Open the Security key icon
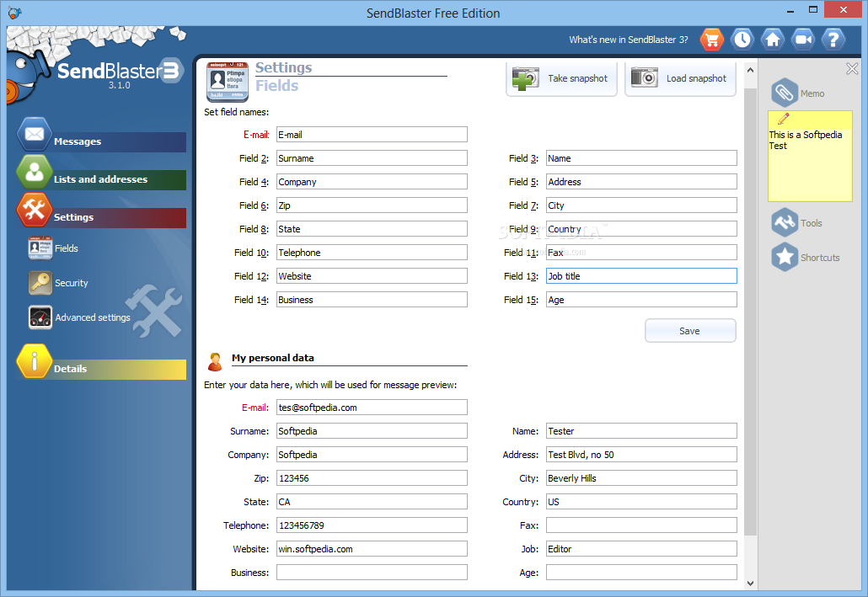This screenshot has width=868, height=597. 40,283
